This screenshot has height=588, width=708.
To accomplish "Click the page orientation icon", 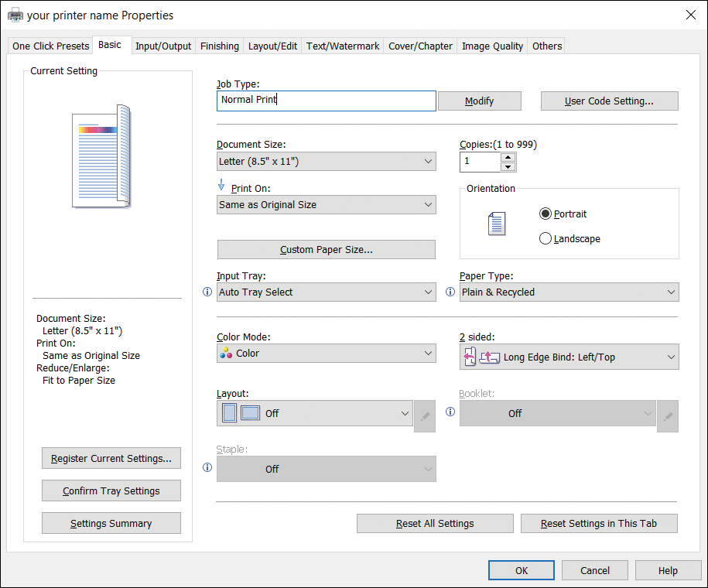I will click(496, 225).
